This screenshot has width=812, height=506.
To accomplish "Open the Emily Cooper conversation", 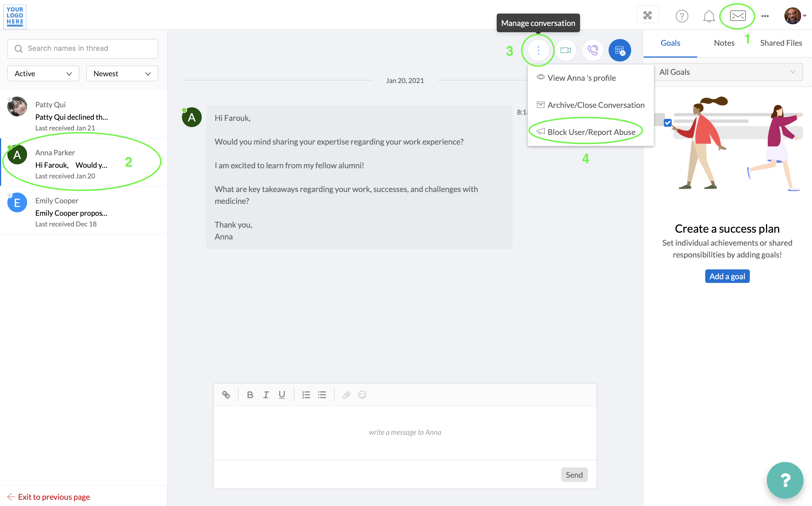I will [x=84, y=210].
